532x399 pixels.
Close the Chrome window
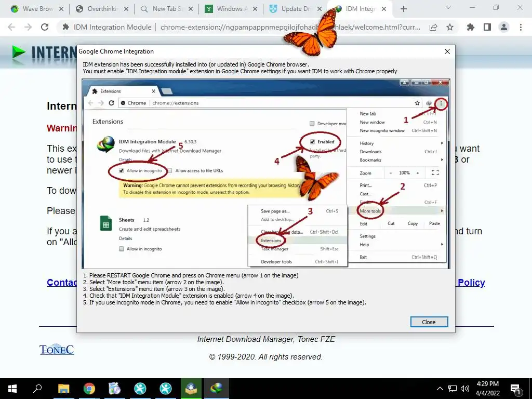coord(520,7)
